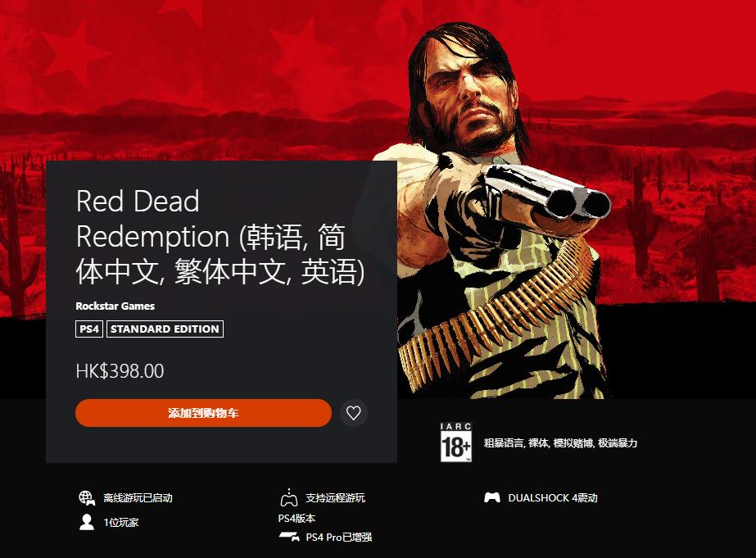
Task: Click the IARC 18+ rating badge
Action: click(x=455, y=442)
